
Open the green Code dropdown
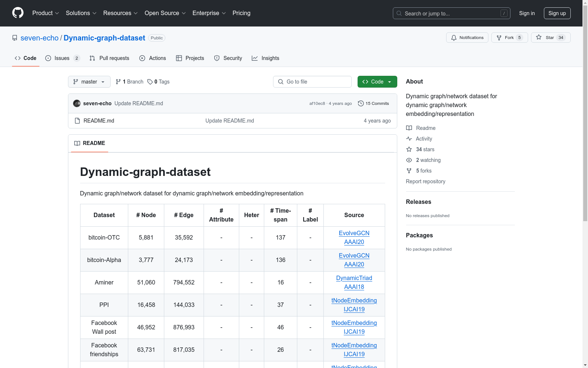tap(377, 82)
